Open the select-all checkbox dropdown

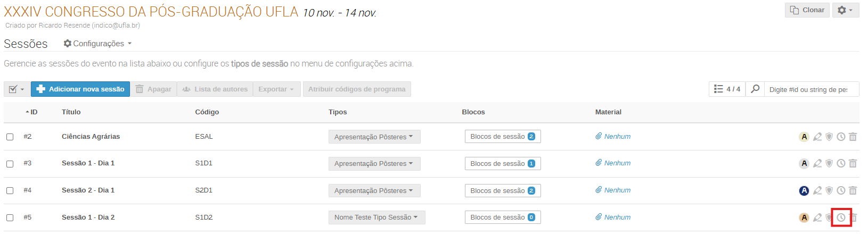(17, 89)
